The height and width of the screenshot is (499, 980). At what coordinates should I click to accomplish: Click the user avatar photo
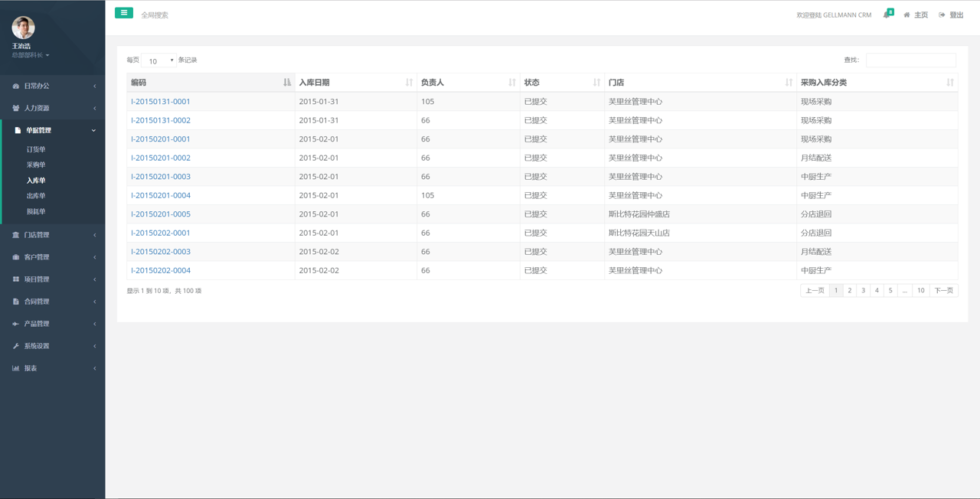[x=23, y=28]
